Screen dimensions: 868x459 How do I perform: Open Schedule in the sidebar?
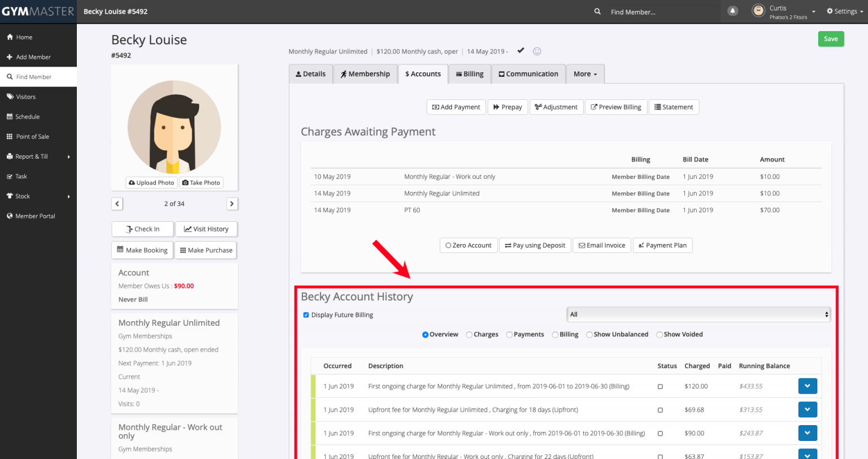point(27,117)
